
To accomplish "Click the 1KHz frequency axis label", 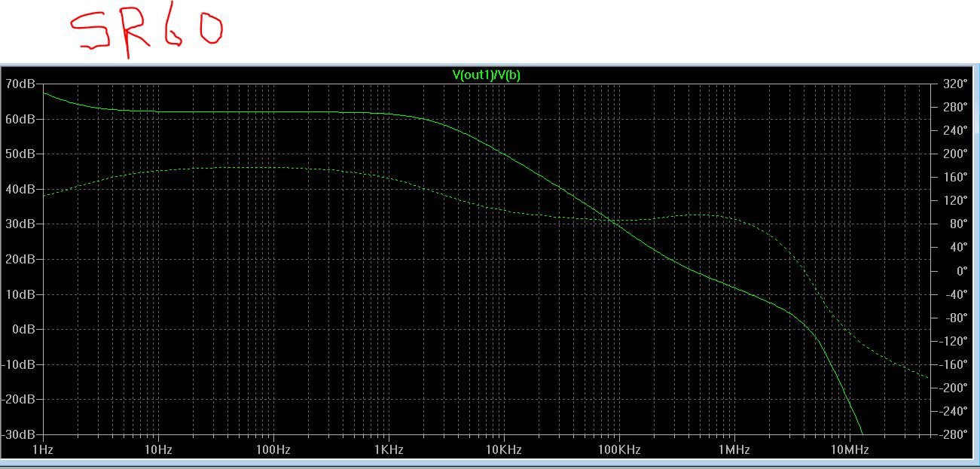I will pyautogui.click(x=389, y=449).
